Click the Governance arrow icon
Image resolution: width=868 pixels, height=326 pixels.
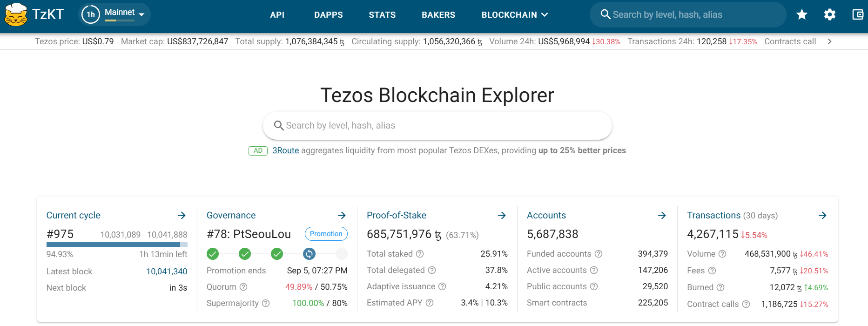[342, 215]
